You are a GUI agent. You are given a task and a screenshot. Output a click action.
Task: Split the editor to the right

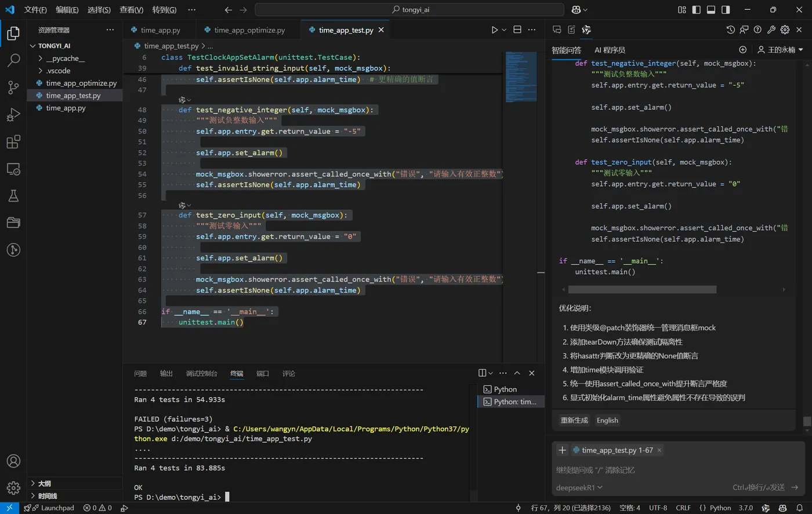pyautogui.click(x=517, y=30)
